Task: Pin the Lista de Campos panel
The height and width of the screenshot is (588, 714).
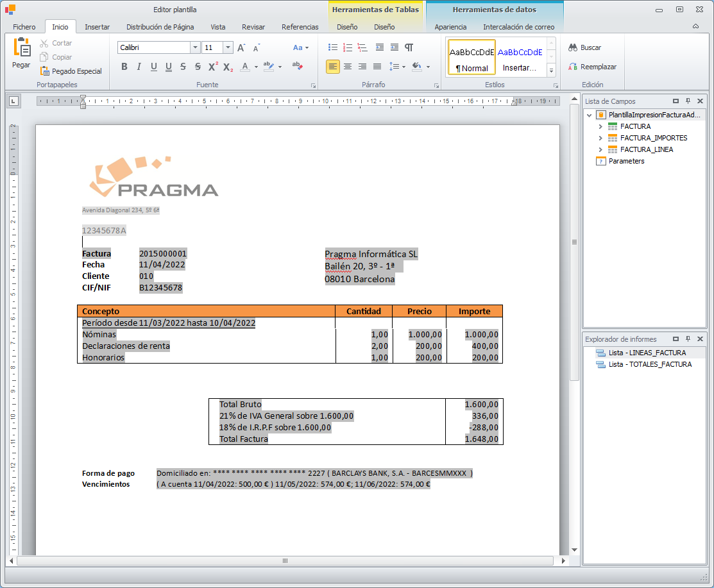Action: (688, 101)
